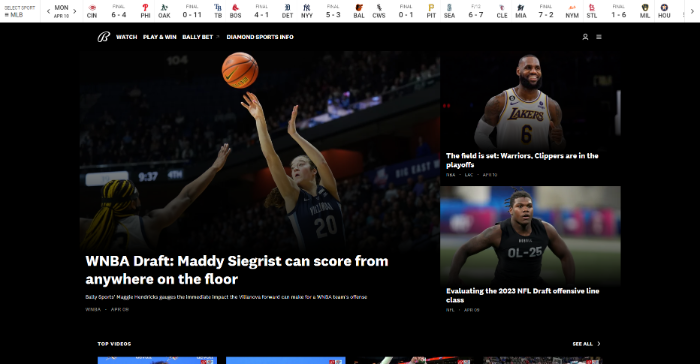
Task: Open the hamburger menu icon
Action: coord(599,37)
